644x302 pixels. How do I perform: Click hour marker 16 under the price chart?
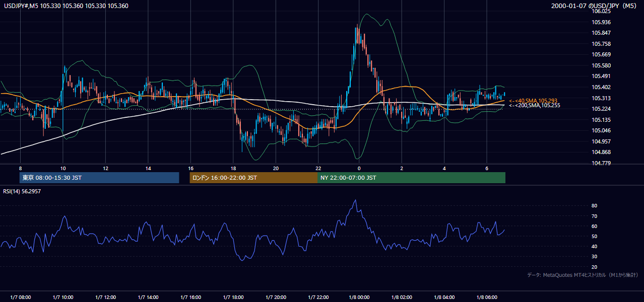click(x=190, y=168)
